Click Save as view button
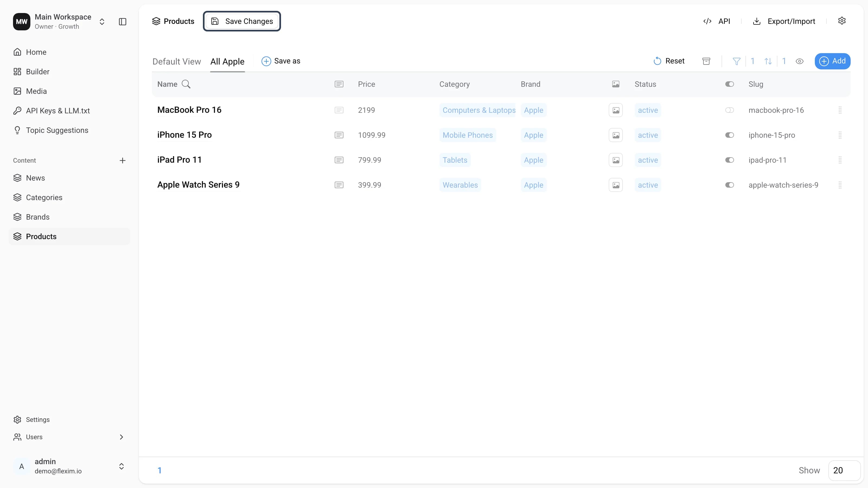The height and width of the screenshot is (488, 868). click(281, 61)
